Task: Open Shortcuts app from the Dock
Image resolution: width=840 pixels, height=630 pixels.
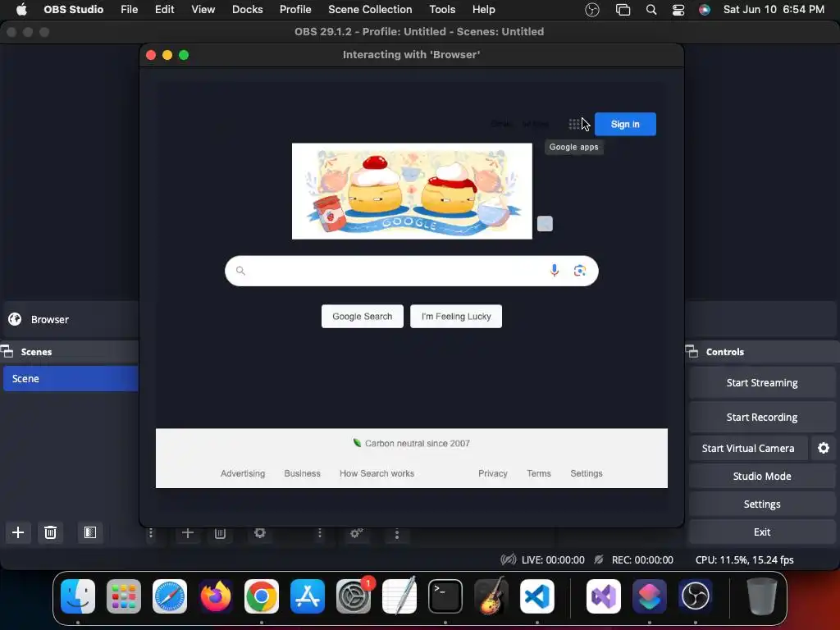Action: coord(650,596)
